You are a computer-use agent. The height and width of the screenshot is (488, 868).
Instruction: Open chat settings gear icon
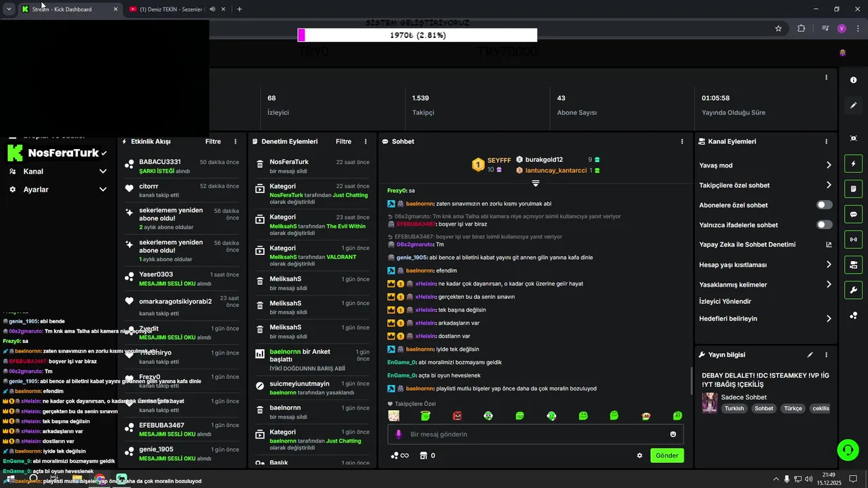coord(639,455)
